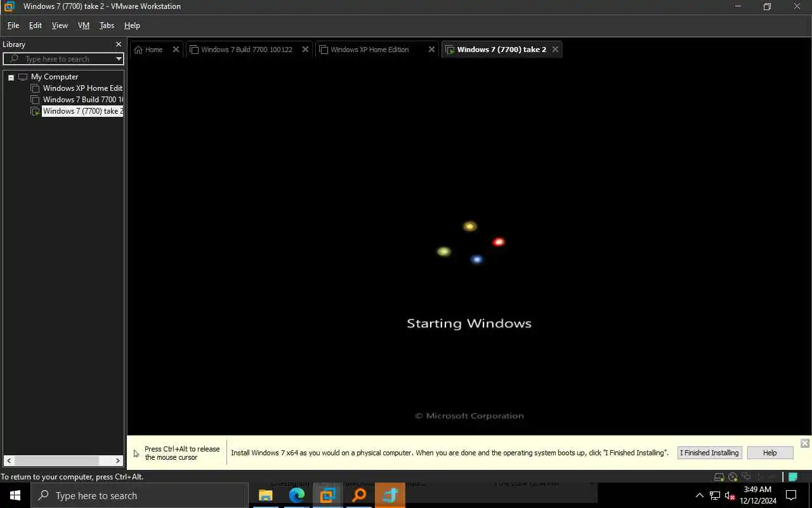The height and width of the screenshot is (508, 812).
Task: Dismiss the install notification bar
Action: 804,443
